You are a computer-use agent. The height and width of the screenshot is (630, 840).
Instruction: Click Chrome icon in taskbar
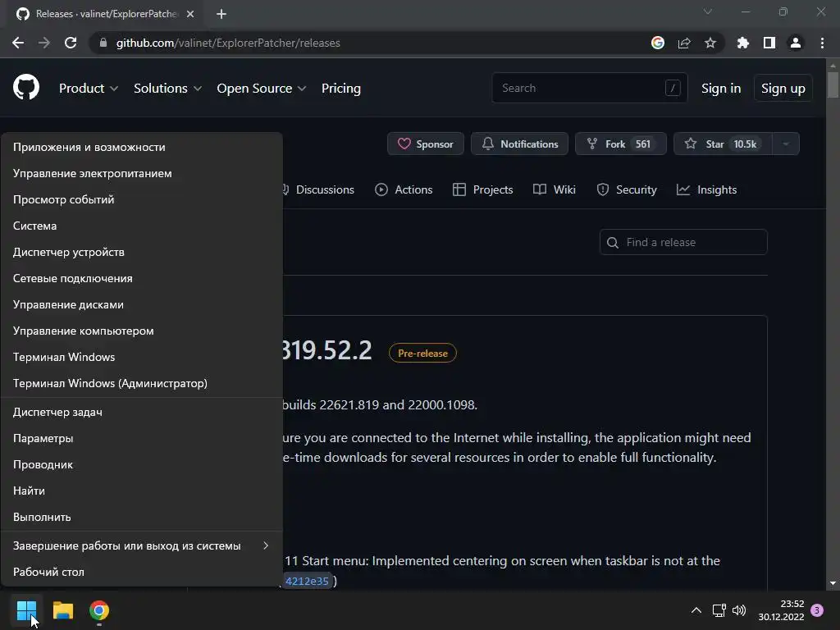[99, 610]
